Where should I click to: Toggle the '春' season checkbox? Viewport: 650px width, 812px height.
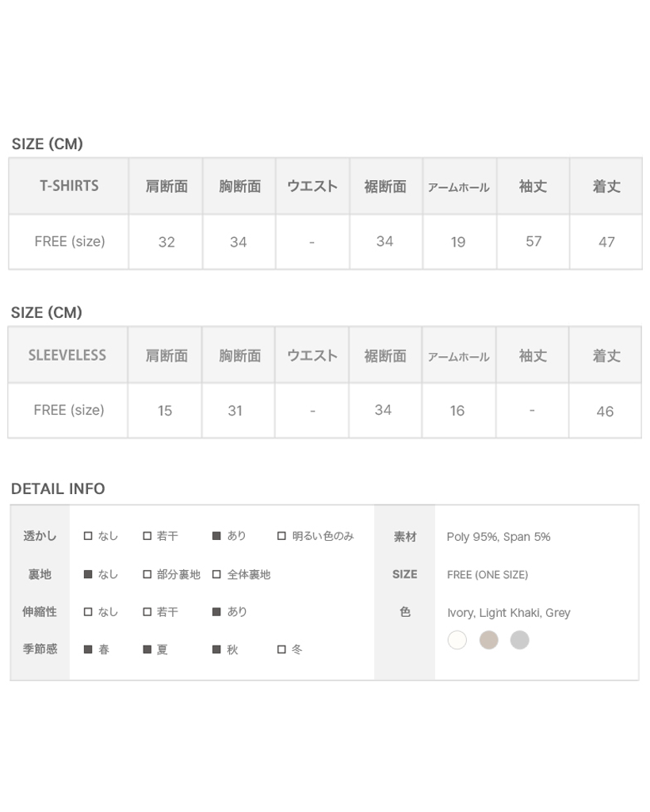point(88,649)
